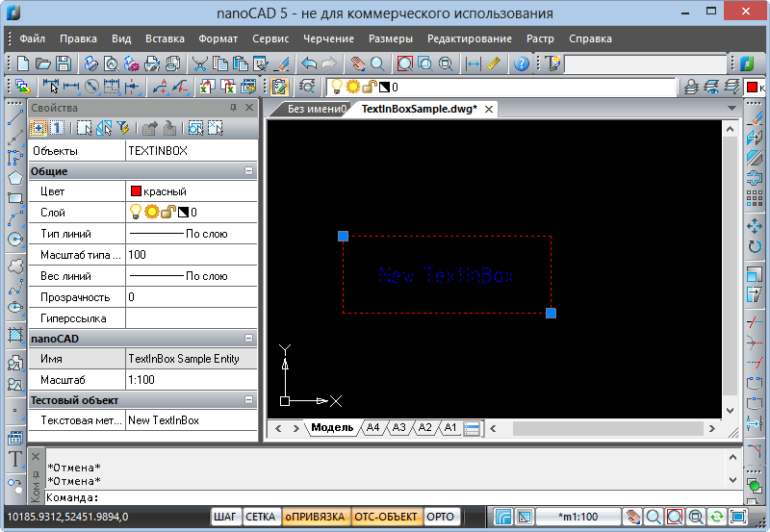Viewport: 770px width, 532px height.
Task: Toggle layer on/off lightbulb in layer toolbar
Action: pos(336,87)
